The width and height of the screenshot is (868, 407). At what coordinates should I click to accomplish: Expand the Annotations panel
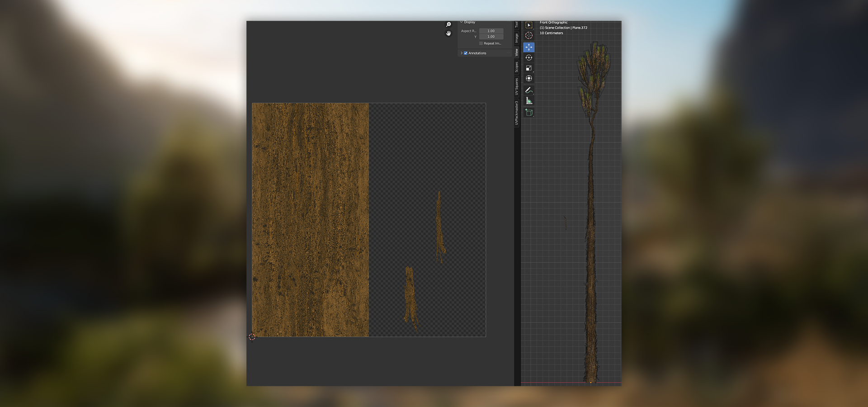pos(462,53)
